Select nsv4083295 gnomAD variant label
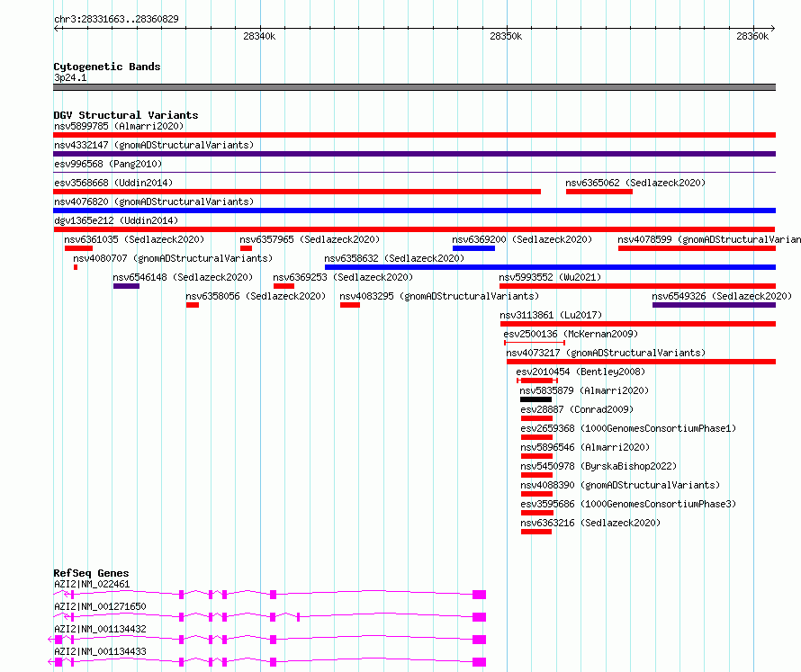The width and height of the screenshot is (801, 672). (439, 296)
